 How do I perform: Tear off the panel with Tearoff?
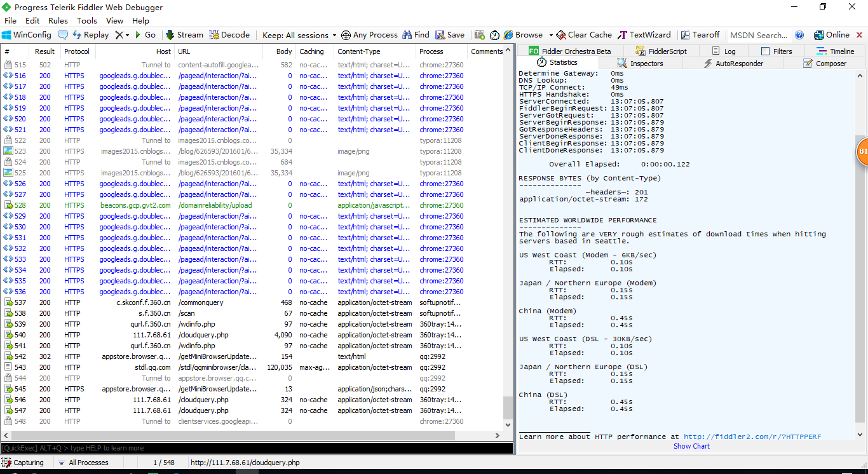[700, 35]
